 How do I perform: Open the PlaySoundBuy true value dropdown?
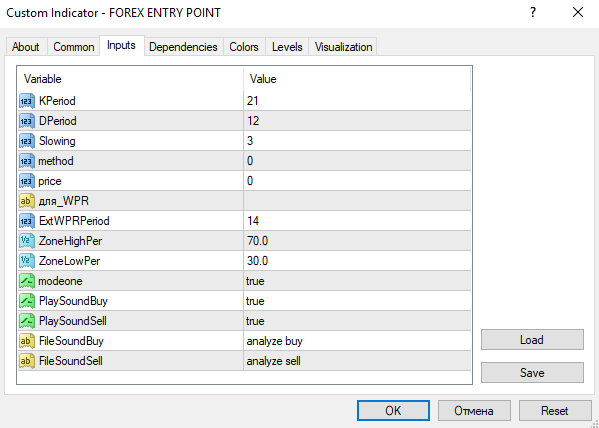click(357, 301)
